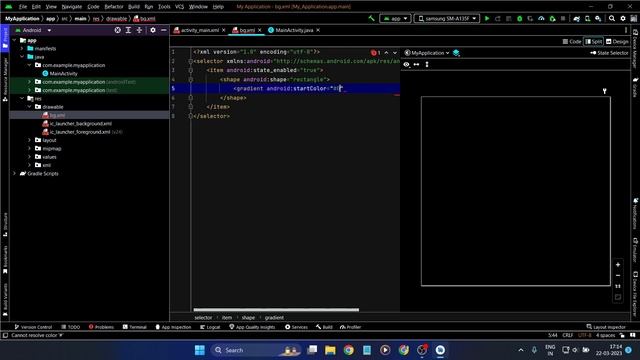Viewport: 640px width, 360px height.
Task: Sync project with Gradle files icon
Action: 576,18
